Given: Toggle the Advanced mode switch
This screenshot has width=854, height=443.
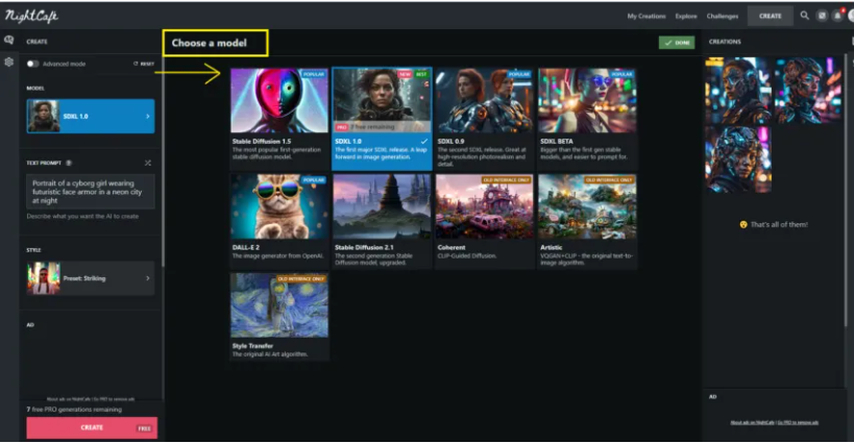Looking at the screenshot, I should tap(33, 64).
